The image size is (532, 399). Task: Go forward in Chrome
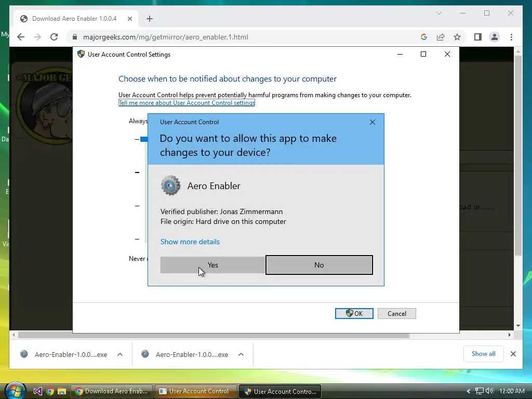37,37
